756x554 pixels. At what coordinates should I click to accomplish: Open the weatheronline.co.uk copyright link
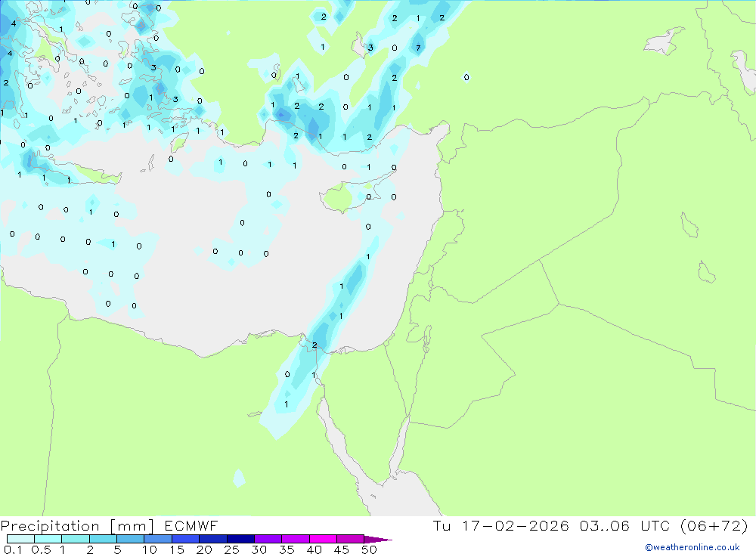coord(692,547)
